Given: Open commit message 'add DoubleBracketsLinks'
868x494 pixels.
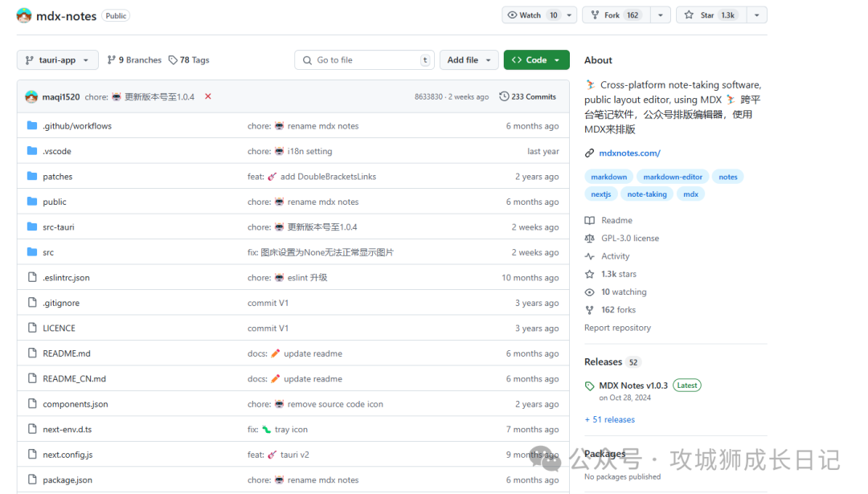Looking at the screenshot, I should 328,177.
